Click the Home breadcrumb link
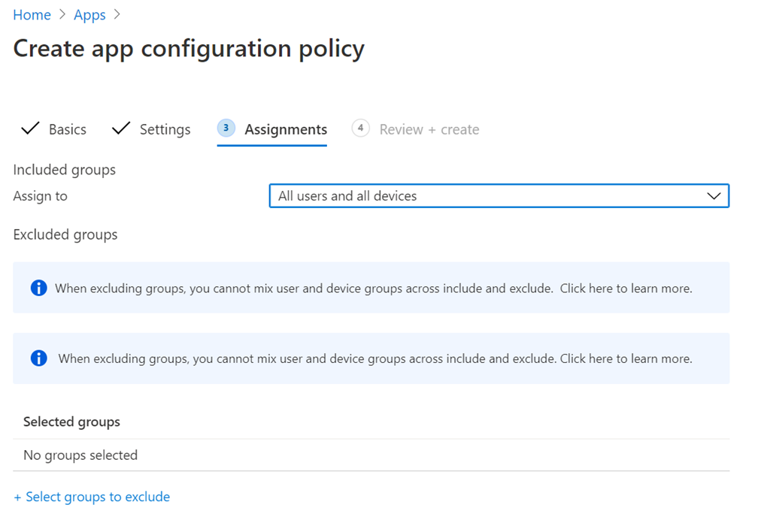Image resolution: width=770 pixels, height=532 pixels. coord(32,15)
